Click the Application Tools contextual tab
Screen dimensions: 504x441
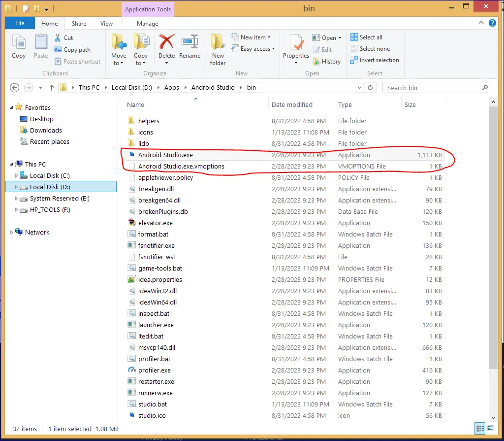click(148, 9)
